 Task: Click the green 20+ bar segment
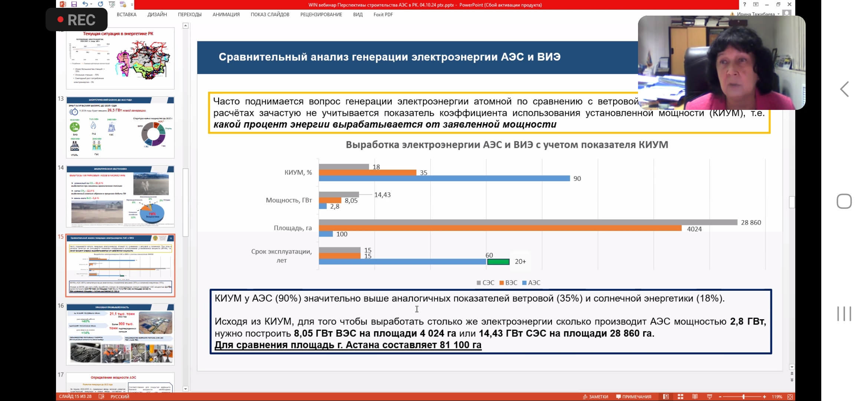[498, 262]
